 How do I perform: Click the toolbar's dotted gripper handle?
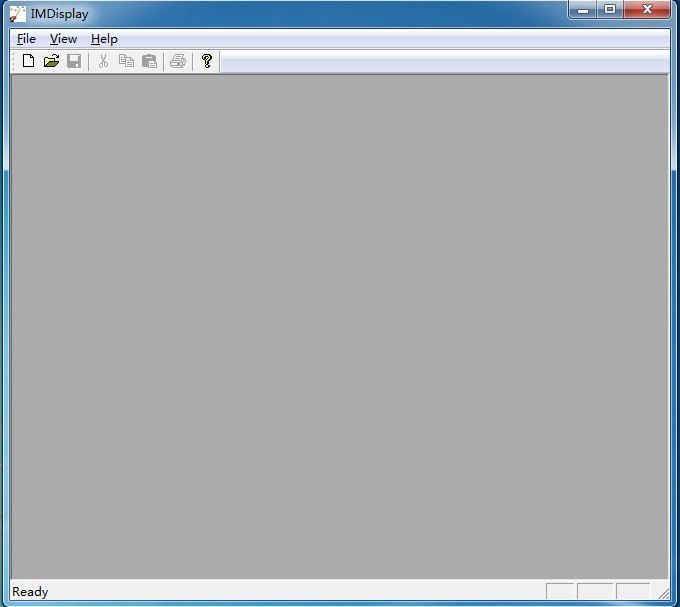click(14, 61)
